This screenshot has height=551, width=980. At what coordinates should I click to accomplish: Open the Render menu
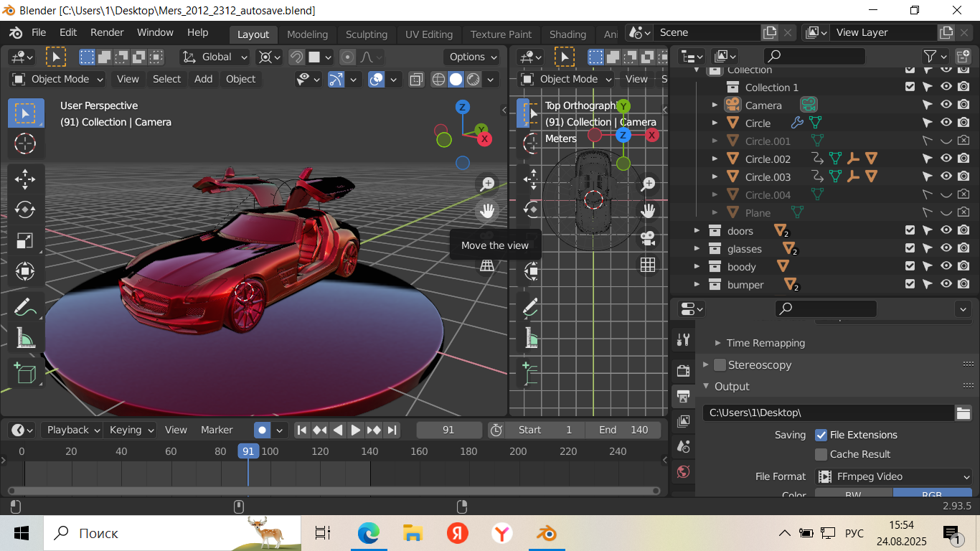tap(107, 32)
